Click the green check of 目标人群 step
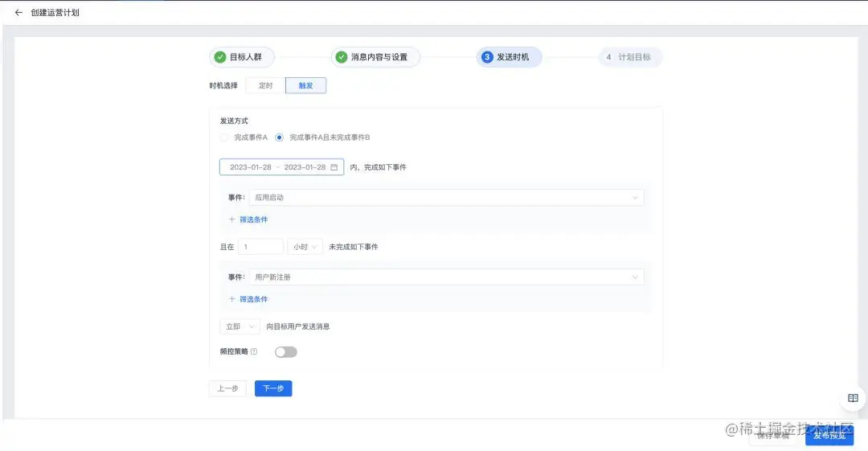This screenshot has height=451, width=868. click(220, 57)
